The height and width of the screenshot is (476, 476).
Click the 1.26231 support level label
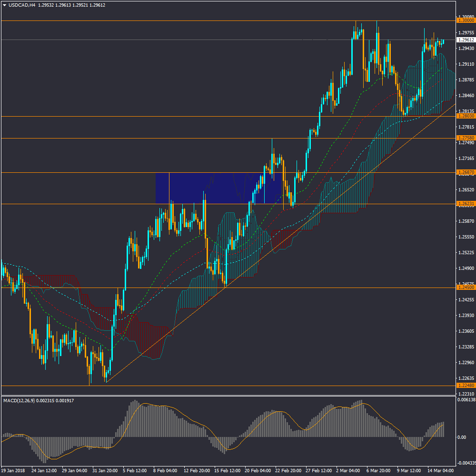(x=466, y=204)
